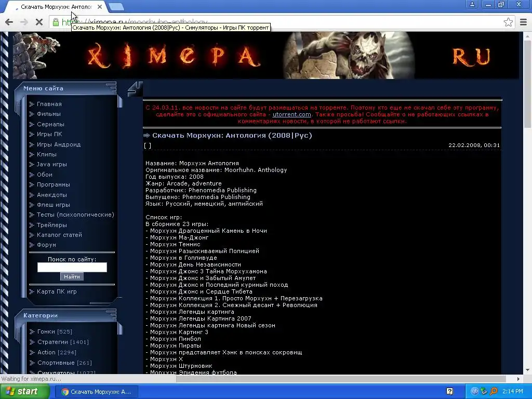This screenshot has width=532, height=399.
Task: Open Фильмы in site menu
Action: coord(48,114)
